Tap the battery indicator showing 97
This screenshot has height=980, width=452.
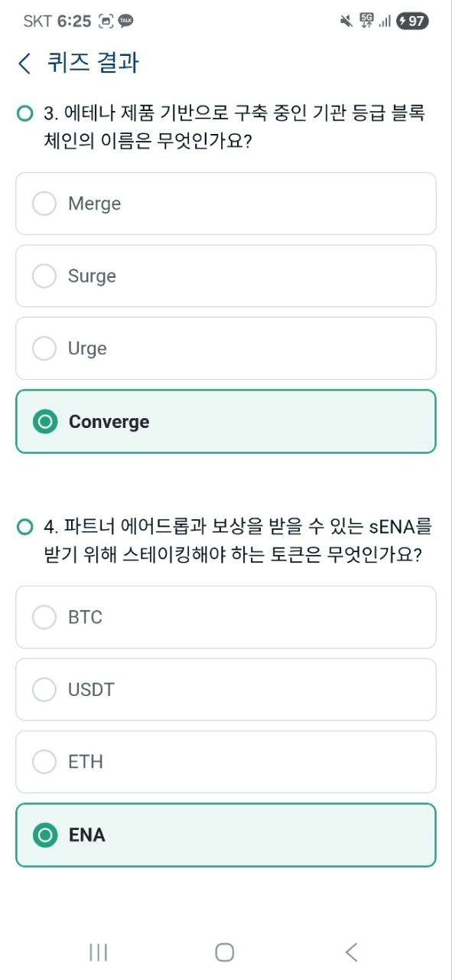point(412,21)
